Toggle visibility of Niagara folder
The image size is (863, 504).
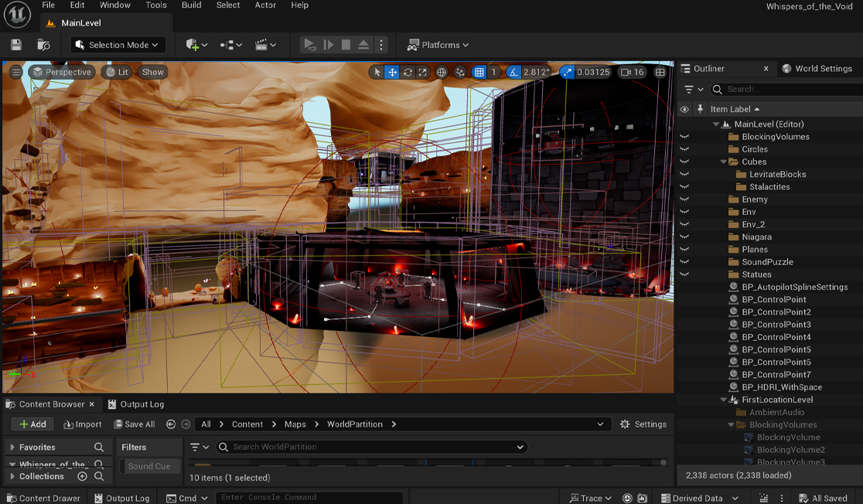pyautogui.click(x=684, y=237)
